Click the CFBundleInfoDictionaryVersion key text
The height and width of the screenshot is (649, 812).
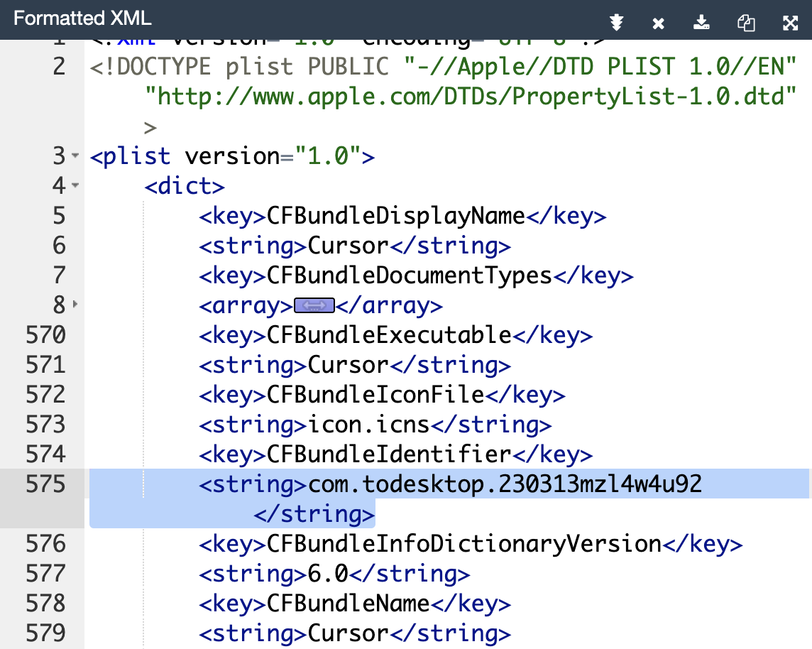(464, 544)
